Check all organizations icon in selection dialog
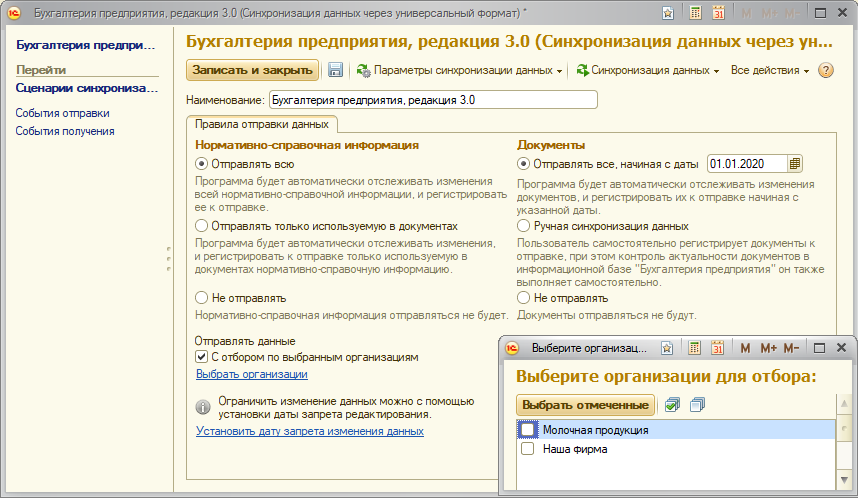Image resolution: width=858 pixels, height=498 pixels. click(673, 405)
